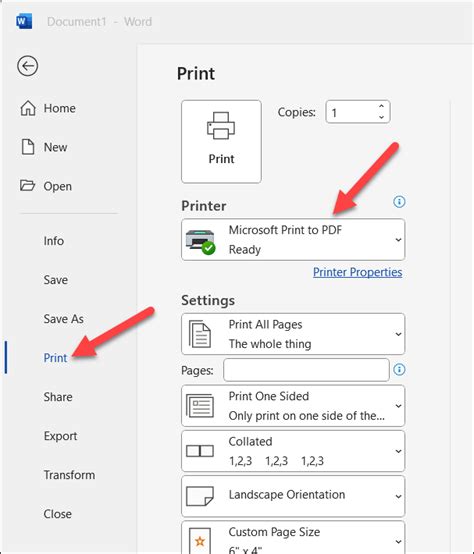Click the large printer Print button

click(221, 142)
